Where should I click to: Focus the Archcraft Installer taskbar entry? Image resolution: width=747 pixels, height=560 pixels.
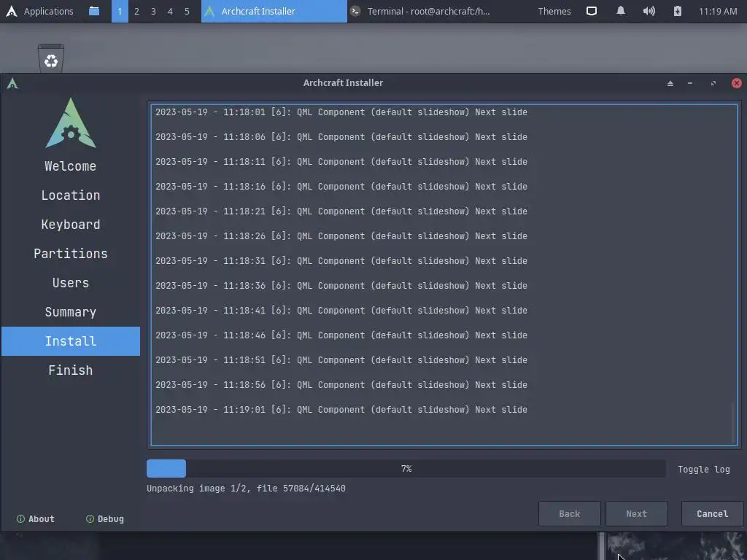274,11
